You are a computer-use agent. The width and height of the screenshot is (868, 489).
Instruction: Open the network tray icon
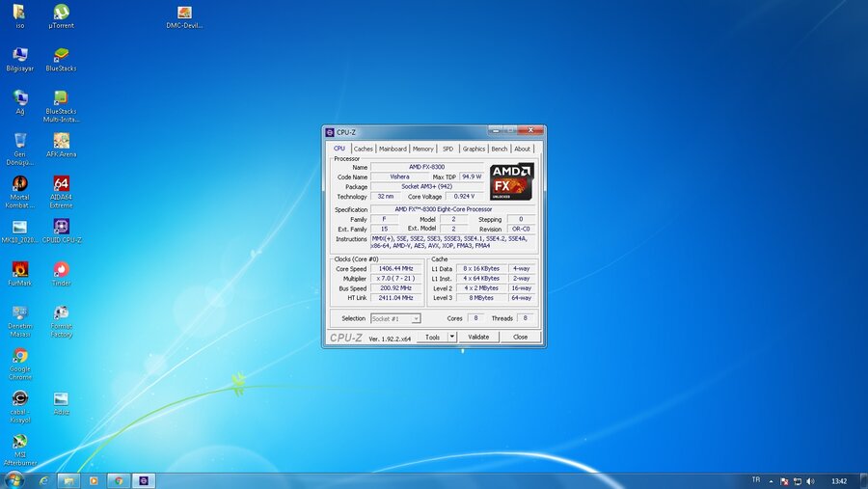[798, 481]
